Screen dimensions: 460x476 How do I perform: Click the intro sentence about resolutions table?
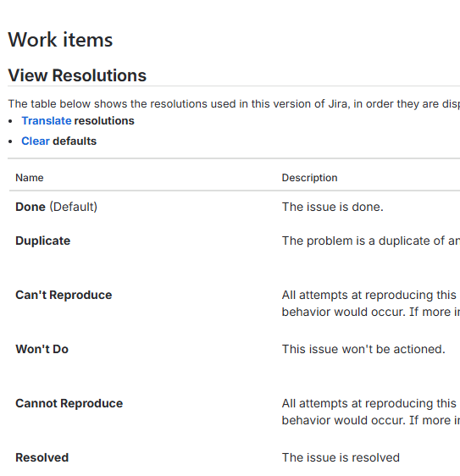234,104
